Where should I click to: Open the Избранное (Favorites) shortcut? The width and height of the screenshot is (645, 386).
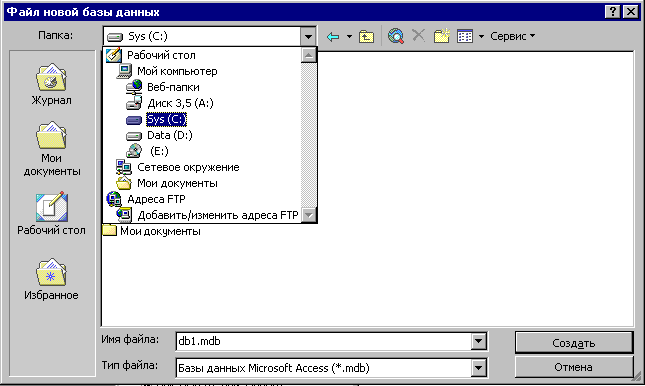coord(51,279)
